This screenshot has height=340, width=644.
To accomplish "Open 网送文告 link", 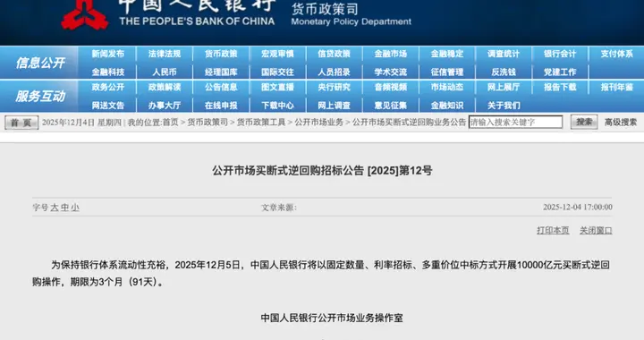I will (x=108, y=105).
